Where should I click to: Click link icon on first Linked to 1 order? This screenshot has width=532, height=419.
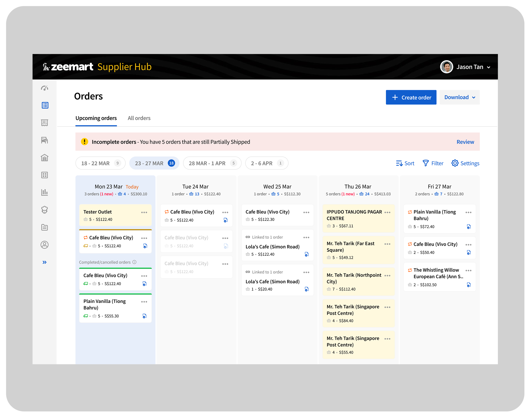(x=248, y=237)
